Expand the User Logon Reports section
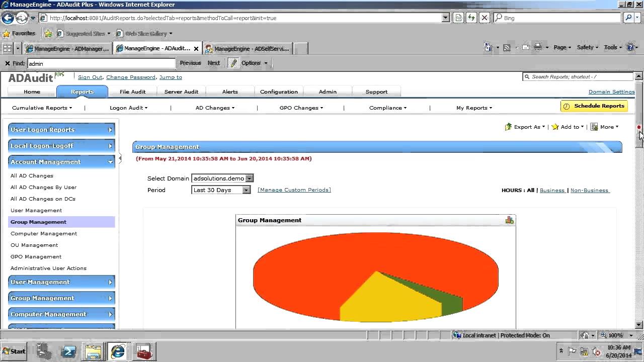This screenshot has height=362, width=644. pyautogui.click(x=61, y=130)
